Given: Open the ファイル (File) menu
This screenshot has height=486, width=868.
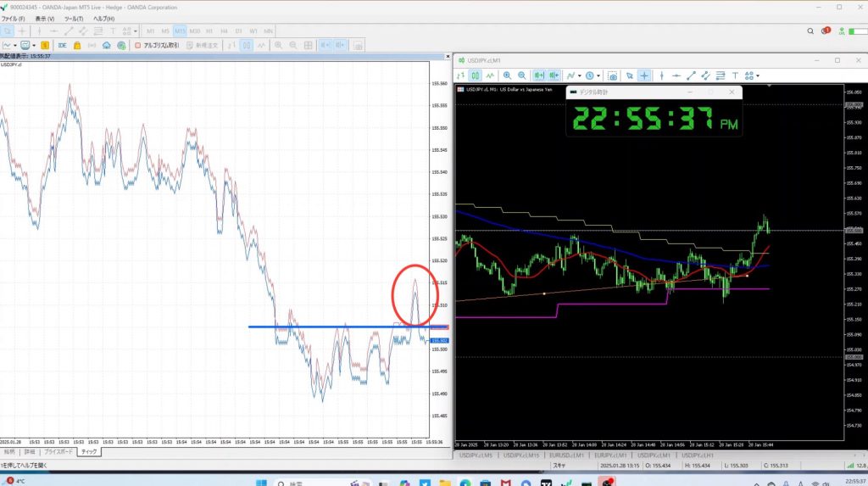Looking at the screenshot, I should pos(14,18).
